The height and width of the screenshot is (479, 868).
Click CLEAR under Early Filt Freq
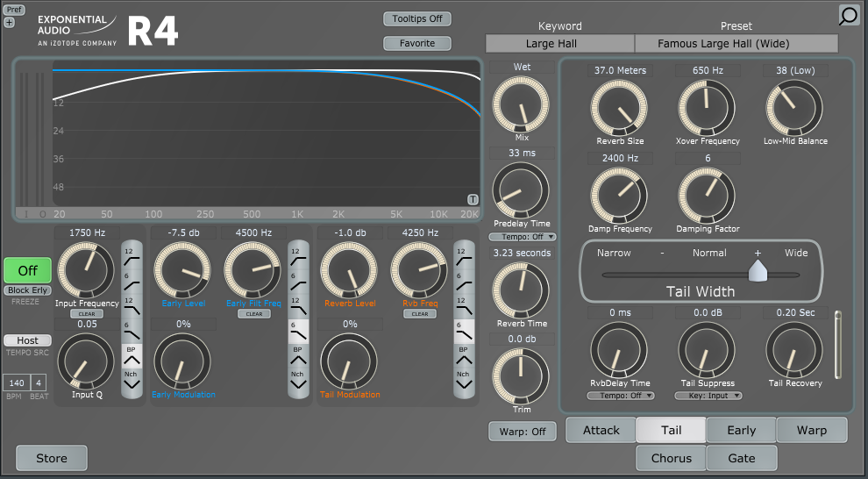click(254, 314)
